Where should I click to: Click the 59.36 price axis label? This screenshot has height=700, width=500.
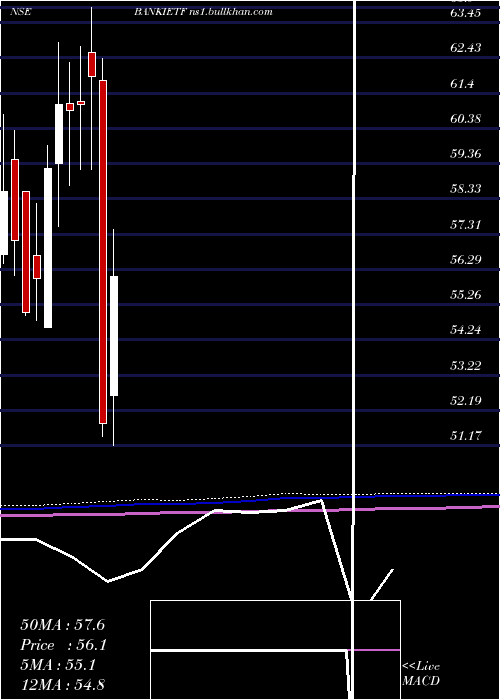pos(466,154)
